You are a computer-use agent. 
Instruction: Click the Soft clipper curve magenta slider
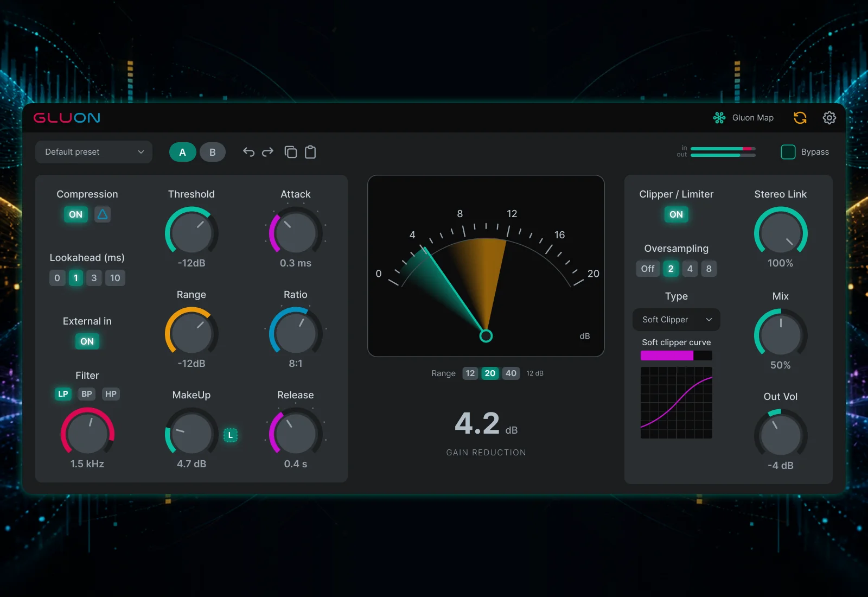click(x=676, y=355)
